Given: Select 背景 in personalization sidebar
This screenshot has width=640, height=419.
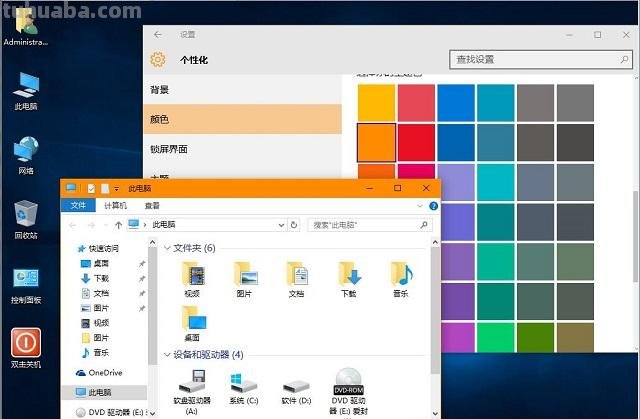Looking at the screenshot, I should click(x=242, y=89).
